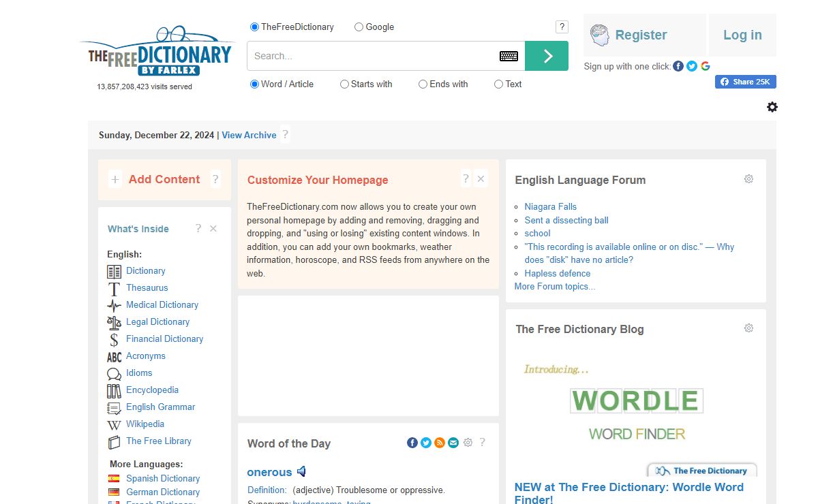Open The Free Dictionary Blog settings gear

click(x=748, y=328)
